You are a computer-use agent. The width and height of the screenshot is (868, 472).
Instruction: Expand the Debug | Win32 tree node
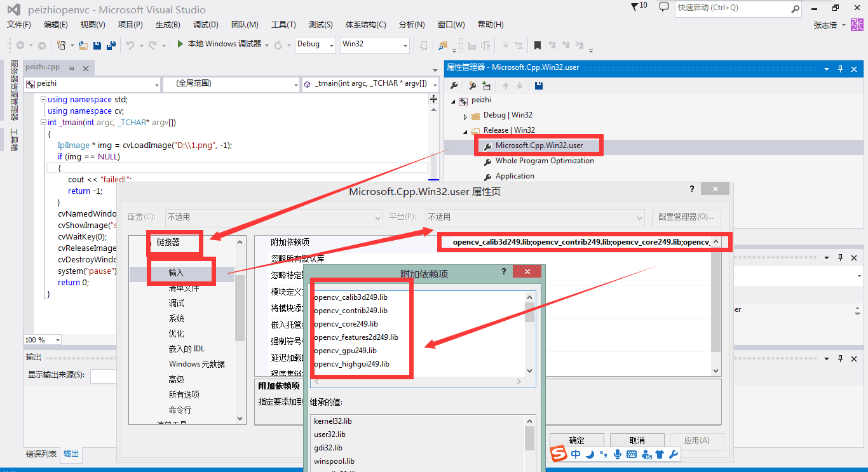(465, 116)
